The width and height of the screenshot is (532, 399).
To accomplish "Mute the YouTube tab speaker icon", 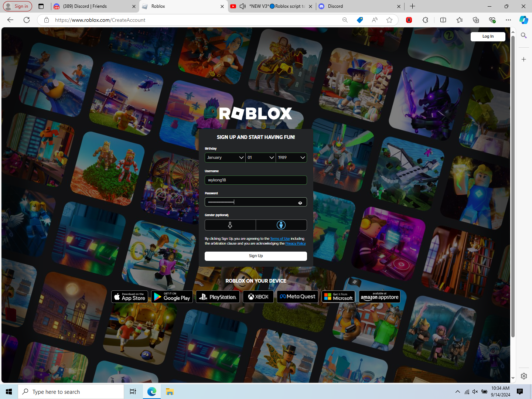I will pyautogui.click(x=243, y=6).
